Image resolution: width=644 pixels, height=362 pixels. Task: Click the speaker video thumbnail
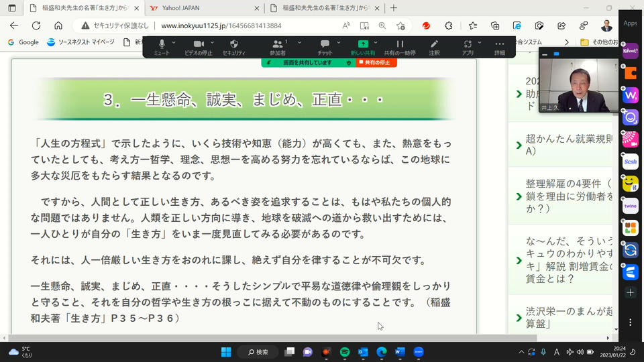point(579,85)
